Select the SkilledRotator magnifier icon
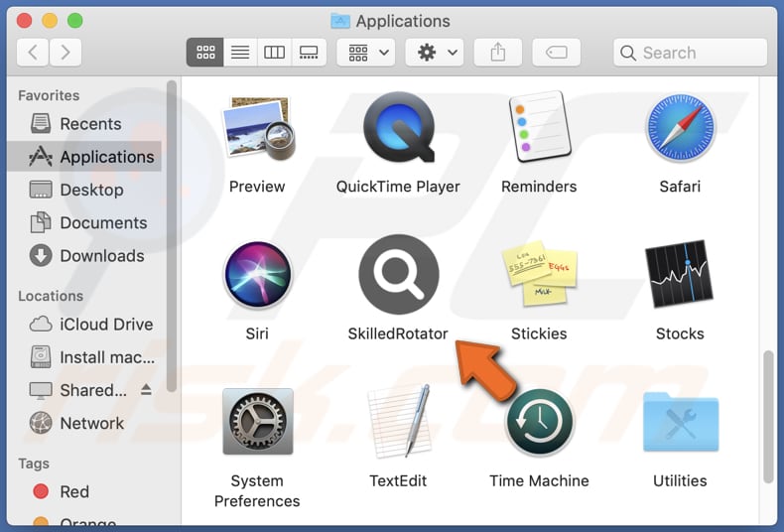 (399, 274)
